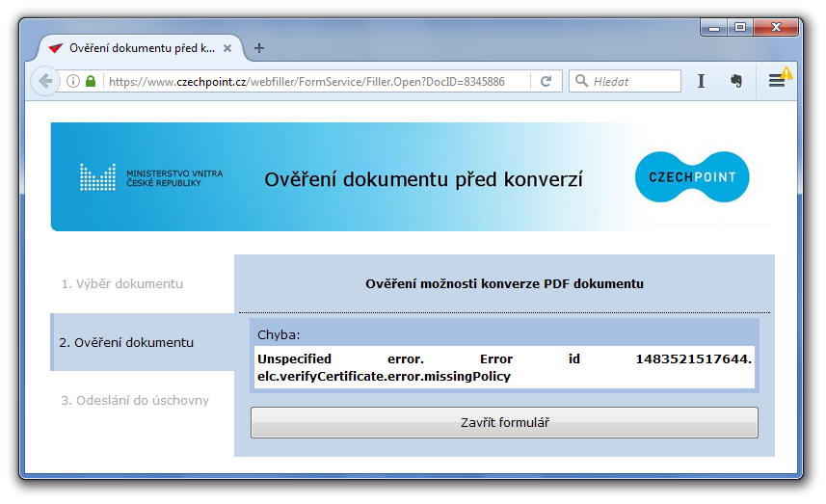This screenshot has width=826, height=504.
Task: Click the missingPolicy error message text
Action: (505, 367)
